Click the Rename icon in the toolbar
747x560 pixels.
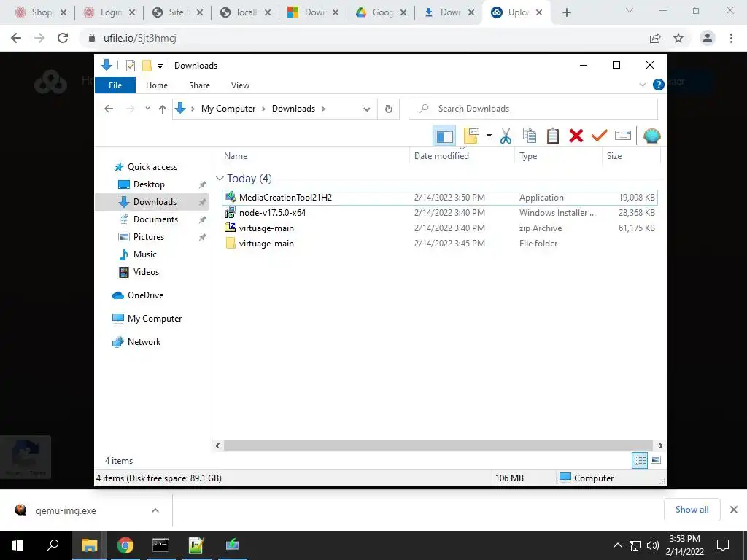pyautogui.click(x=623, y=136)
